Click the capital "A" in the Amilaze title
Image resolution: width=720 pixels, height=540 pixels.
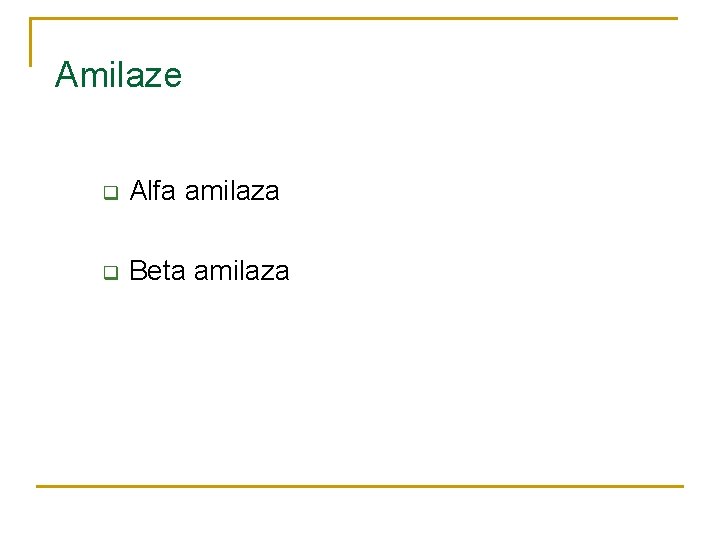[67, 75]
